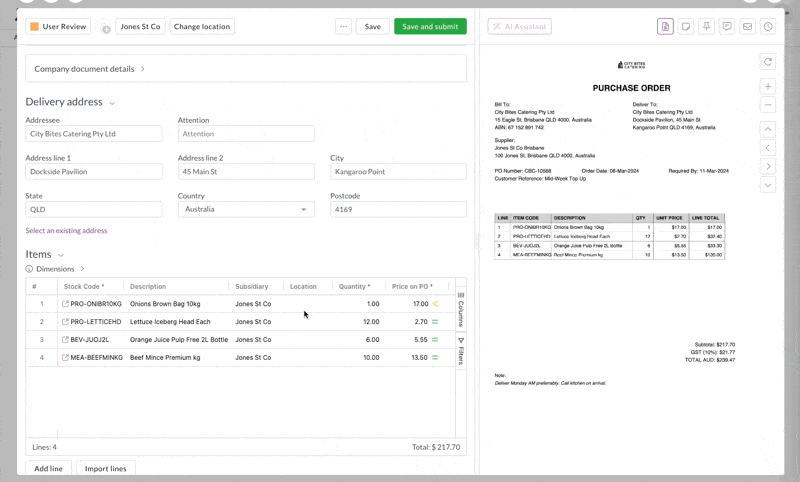The width and height of the screenshot is (800, 482).
Task: Select quantity 12.00 cell for Lettuce row
Action: click(359, 322)
